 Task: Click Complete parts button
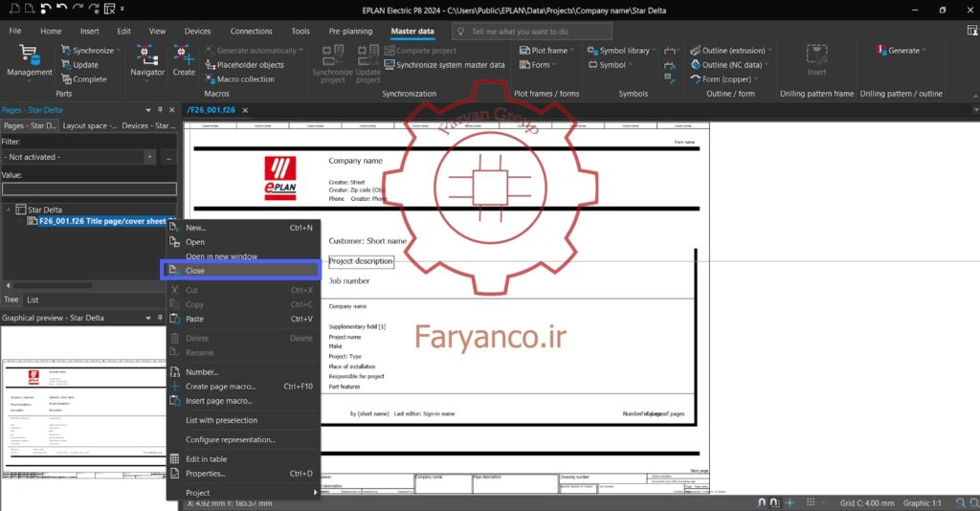[84, 79]
